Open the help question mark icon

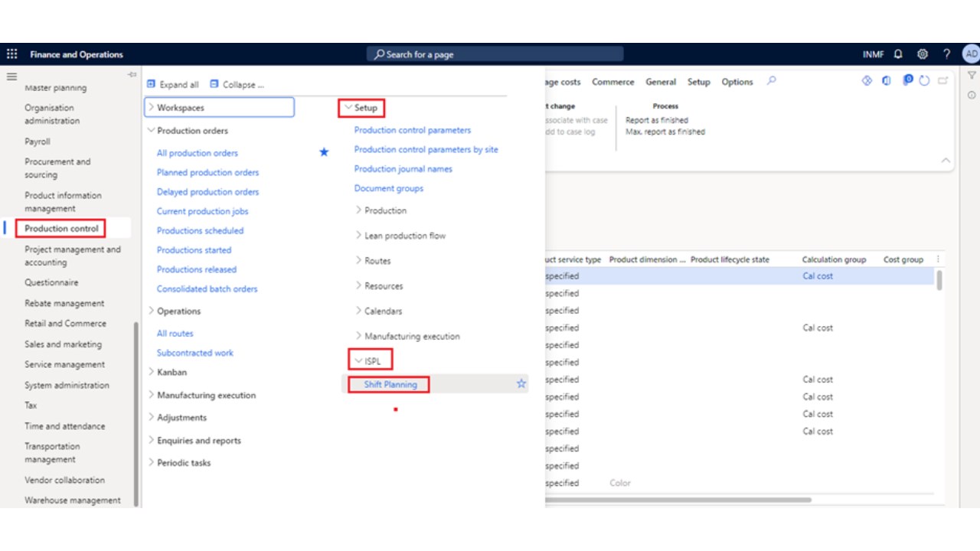coord(947,54)
